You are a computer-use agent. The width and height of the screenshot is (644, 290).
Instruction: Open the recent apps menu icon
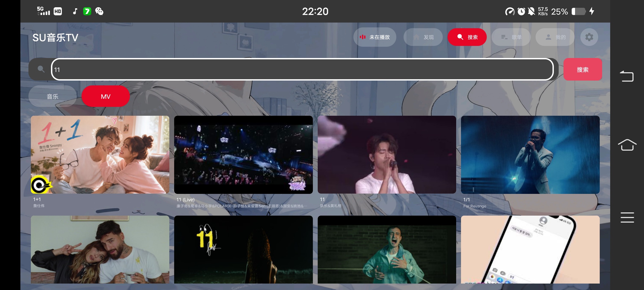coord(627,217)
